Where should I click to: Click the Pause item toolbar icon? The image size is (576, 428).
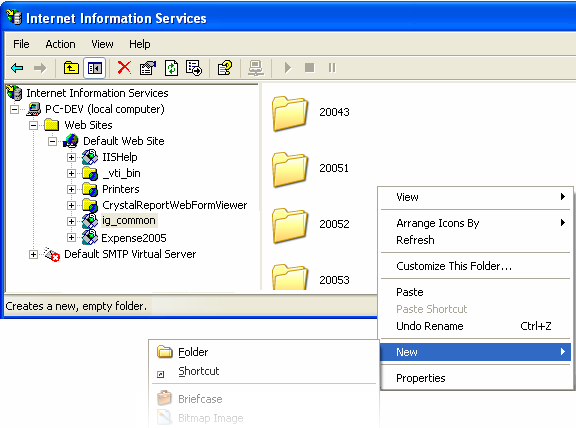coord(332,68)
